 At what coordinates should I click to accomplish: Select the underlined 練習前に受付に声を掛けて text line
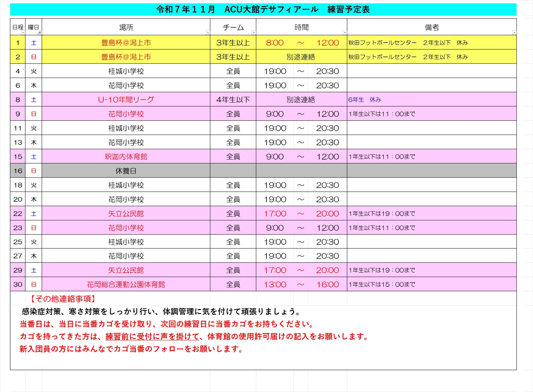[152, 336]
